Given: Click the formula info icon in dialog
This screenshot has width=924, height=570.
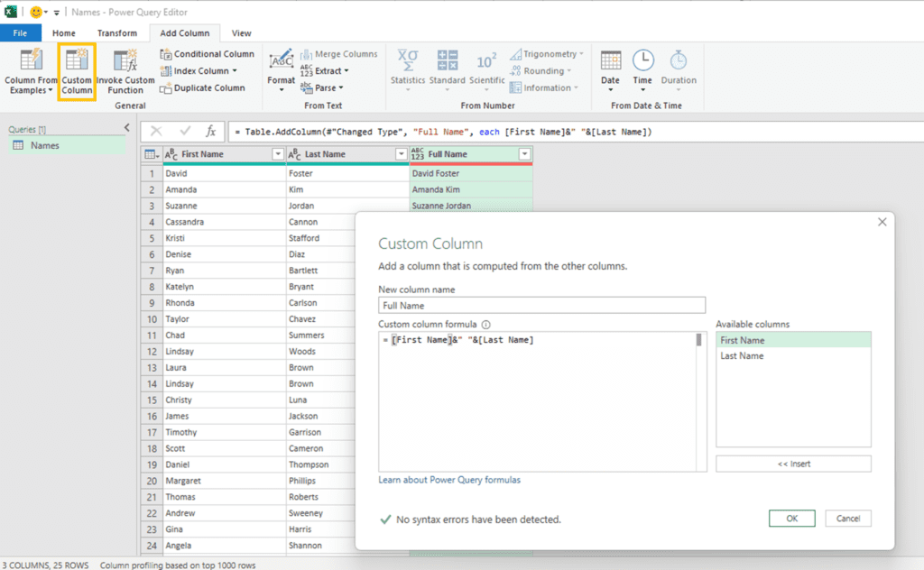Looking at the screenshot, I should click(x=486, y=325).
